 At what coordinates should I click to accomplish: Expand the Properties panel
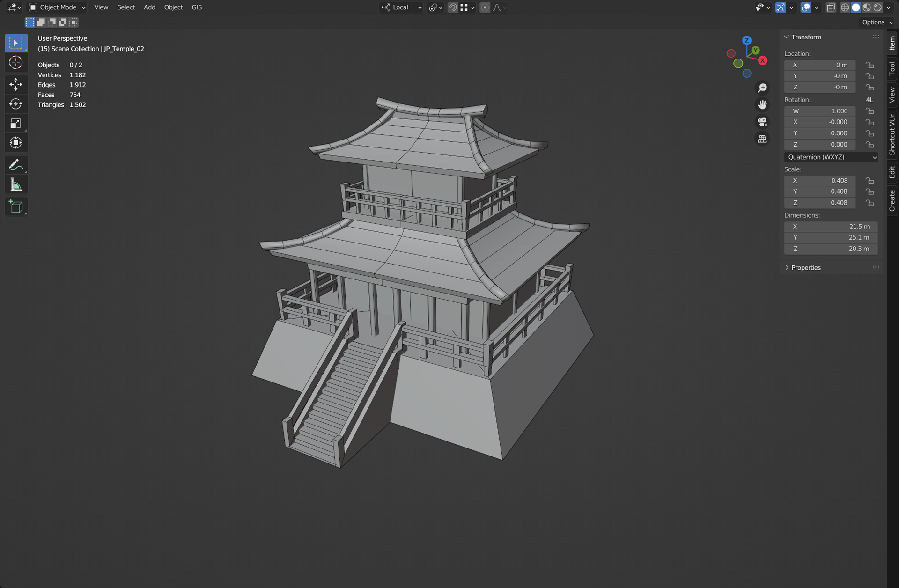(805, 268)
